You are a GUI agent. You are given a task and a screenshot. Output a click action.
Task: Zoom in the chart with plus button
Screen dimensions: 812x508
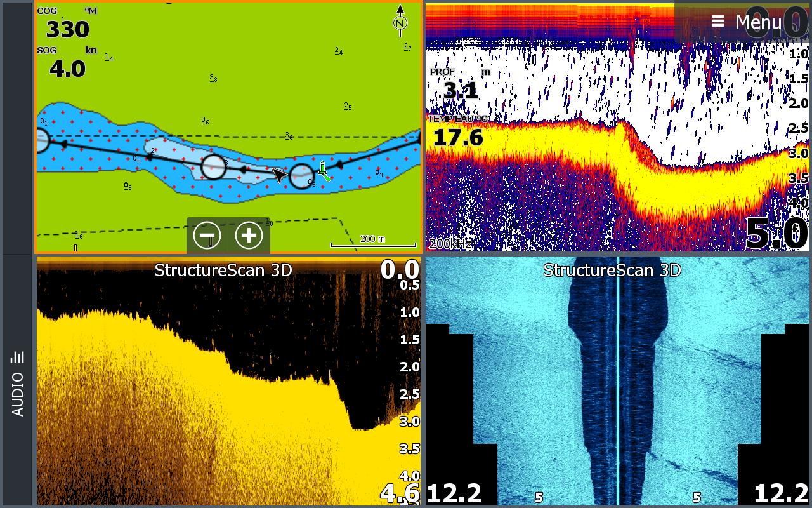pyautogui.click(x=249, y=236)
